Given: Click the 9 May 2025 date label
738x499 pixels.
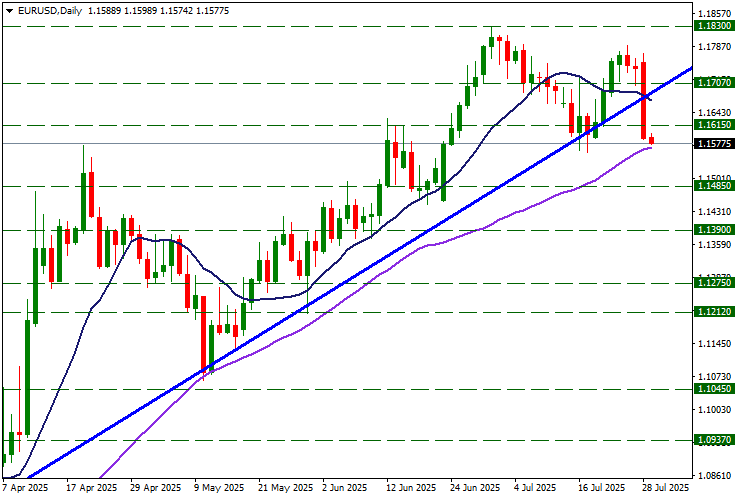Looking at the screenshot, I should click(x=219, y=488).
